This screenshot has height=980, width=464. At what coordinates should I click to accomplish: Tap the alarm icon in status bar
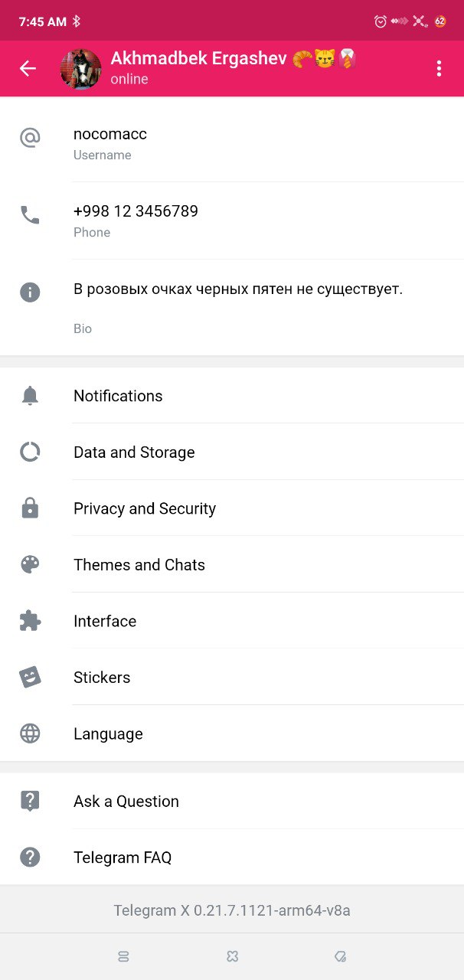pyautogui.click(x=381, y=21)
